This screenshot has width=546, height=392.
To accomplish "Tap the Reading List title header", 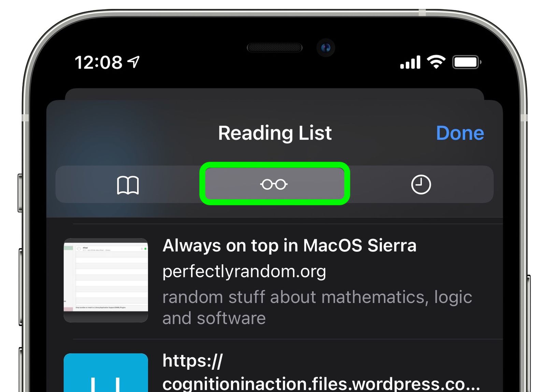I will point(275,133).
